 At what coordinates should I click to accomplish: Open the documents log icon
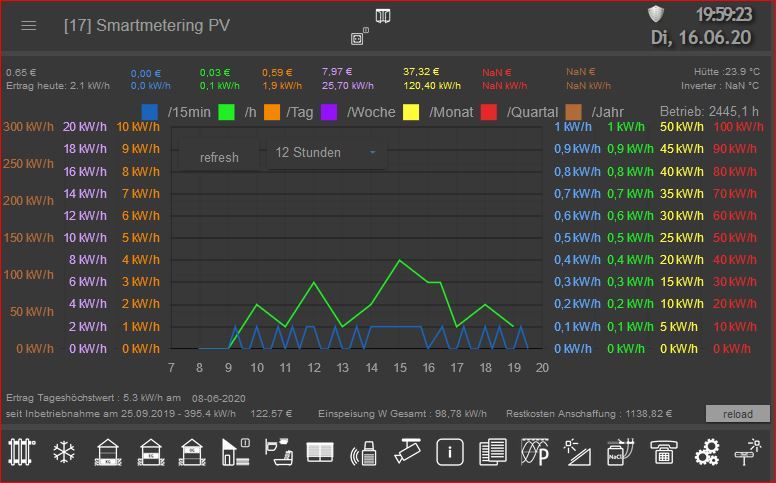coord(492,452)
